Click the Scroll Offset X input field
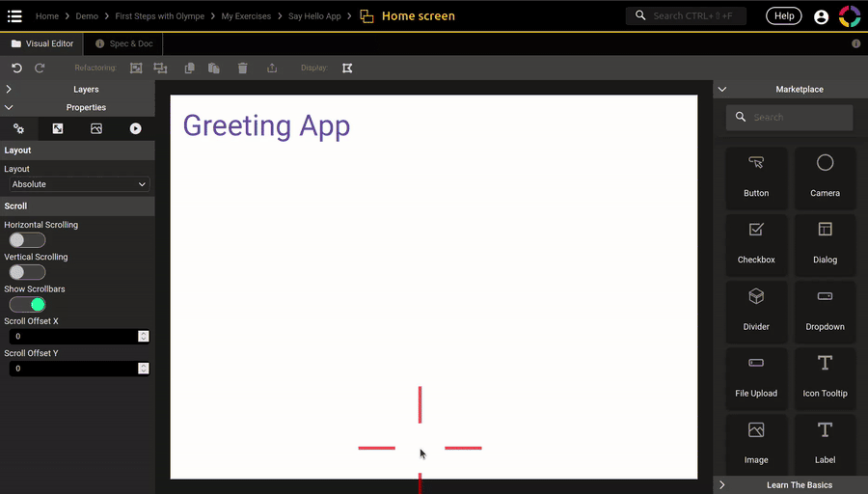 pos(72,337)
